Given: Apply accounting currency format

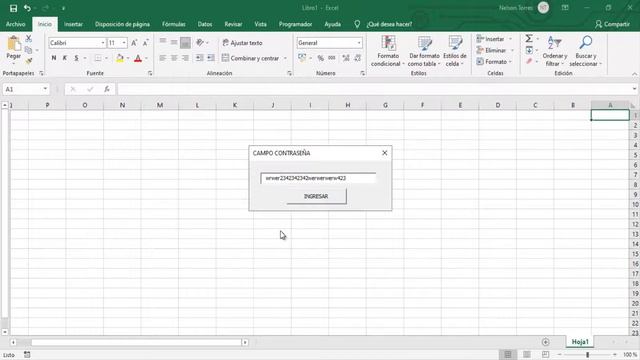Looking at the screenshot, I should [x=302, y=58].
